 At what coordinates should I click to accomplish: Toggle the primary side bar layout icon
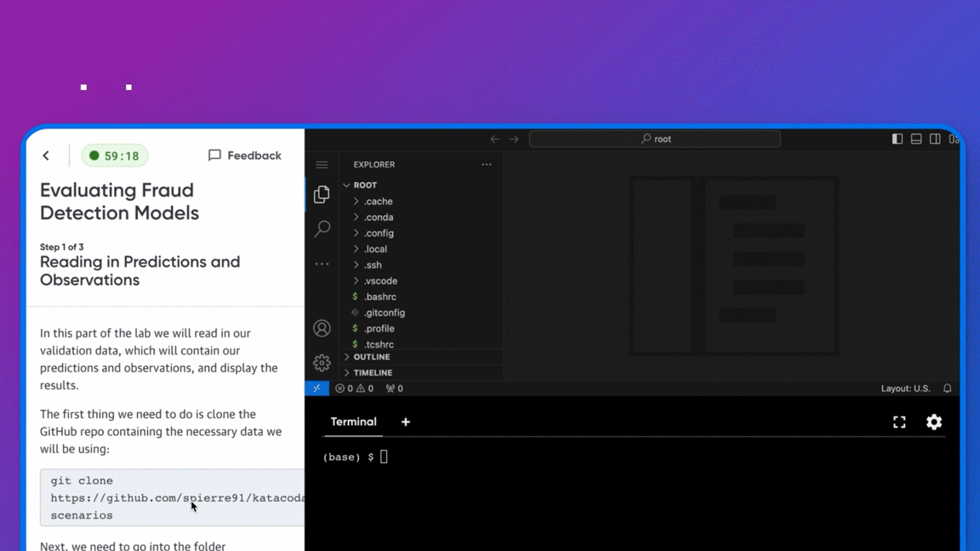coord(897,139)
